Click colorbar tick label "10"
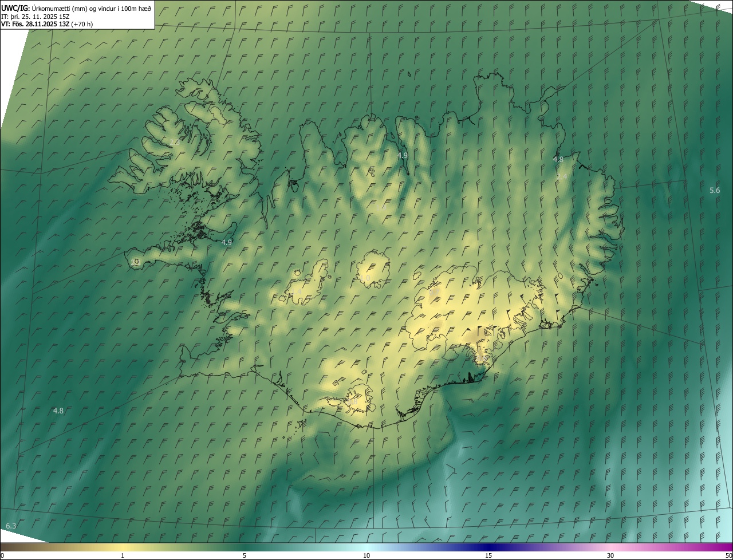 click(x=366, y=555)
